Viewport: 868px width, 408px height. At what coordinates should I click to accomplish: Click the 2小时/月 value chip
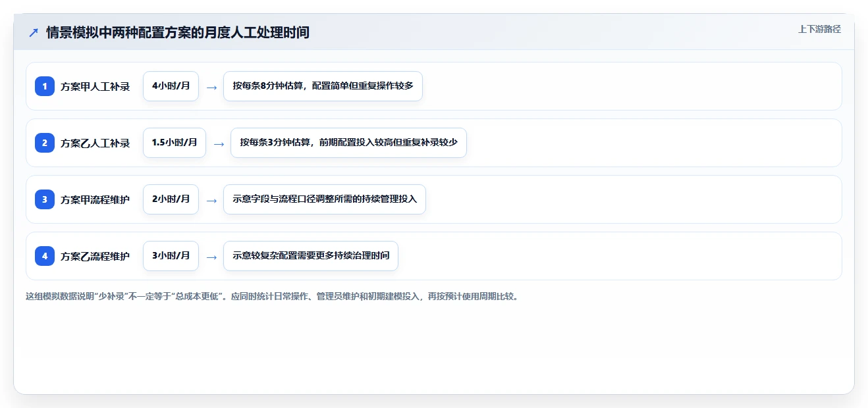171,199
